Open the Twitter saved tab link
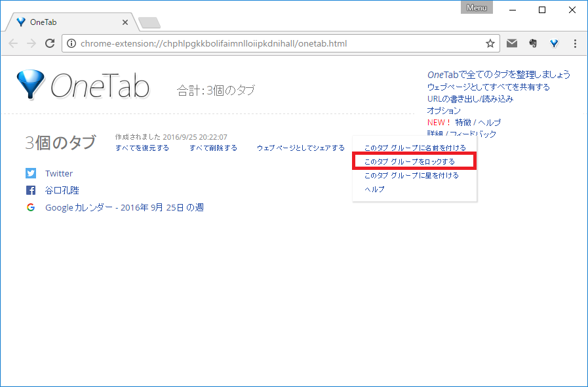 (59, 174)
